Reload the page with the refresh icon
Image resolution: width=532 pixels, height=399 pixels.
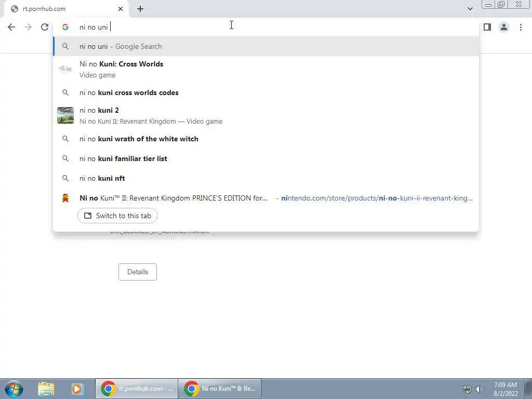45,27
